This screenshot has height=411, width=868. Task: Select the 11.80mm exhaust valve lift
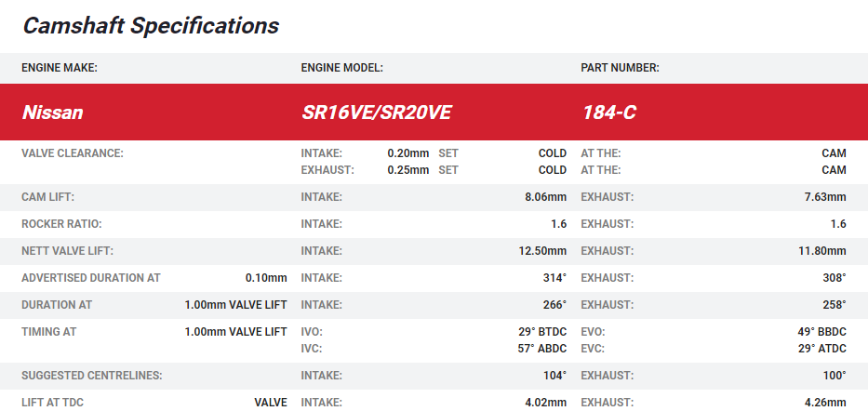pos(821,251)
